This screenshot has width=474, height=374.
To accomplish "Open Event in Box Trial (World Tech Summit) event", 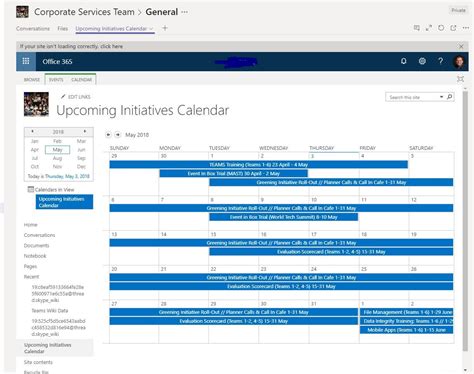I will 283,217.
